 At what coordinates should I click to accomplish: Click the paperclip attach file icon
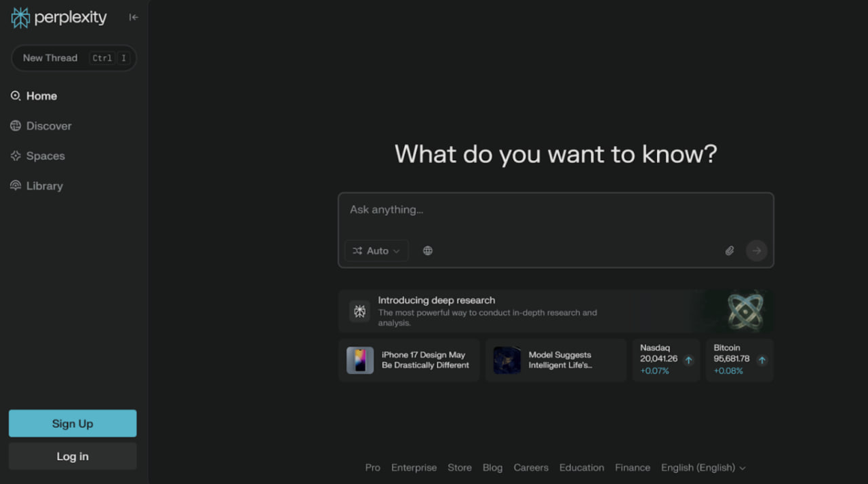730,250
